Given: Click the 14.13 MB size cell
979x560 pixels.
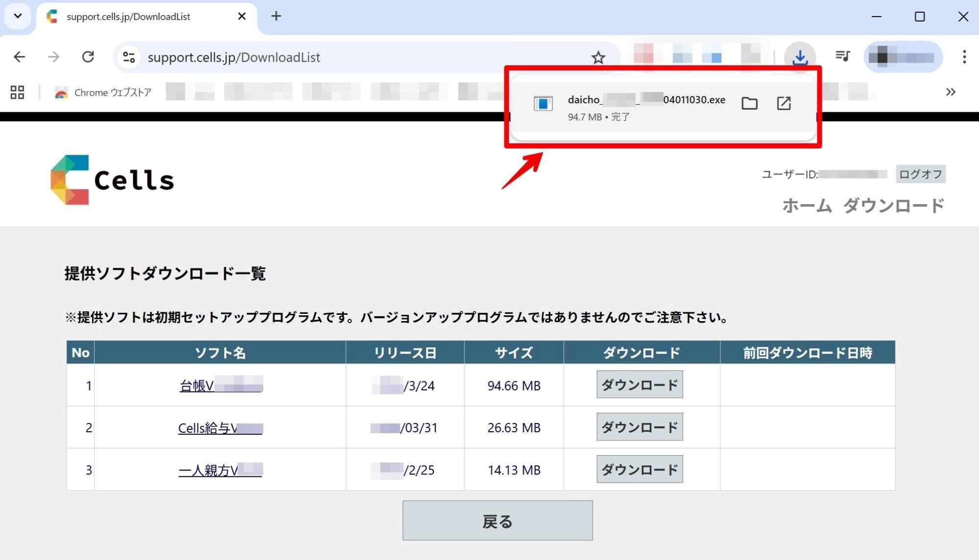Looking at the screenshot, I should pos(514,470).
